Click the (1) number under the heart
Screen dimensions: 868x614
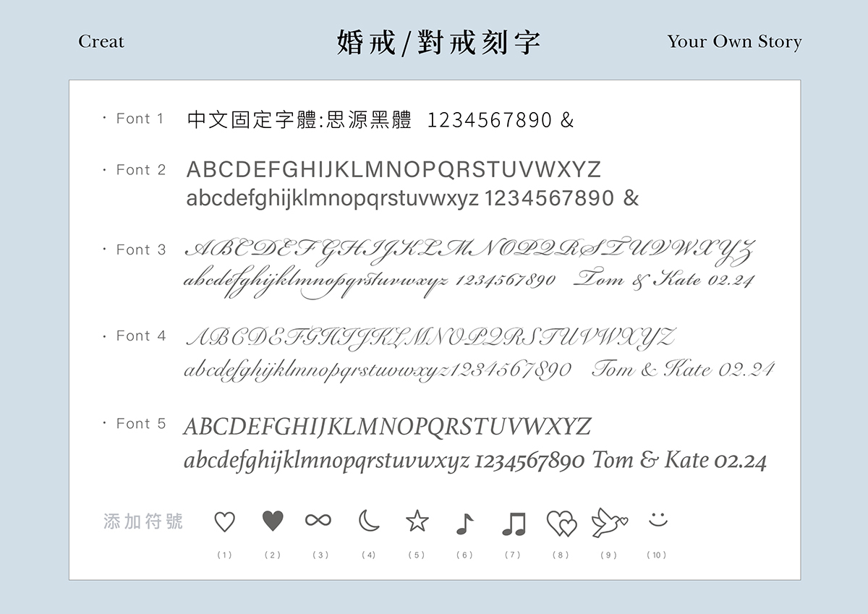pyautogui.click(x=225, y=555)
